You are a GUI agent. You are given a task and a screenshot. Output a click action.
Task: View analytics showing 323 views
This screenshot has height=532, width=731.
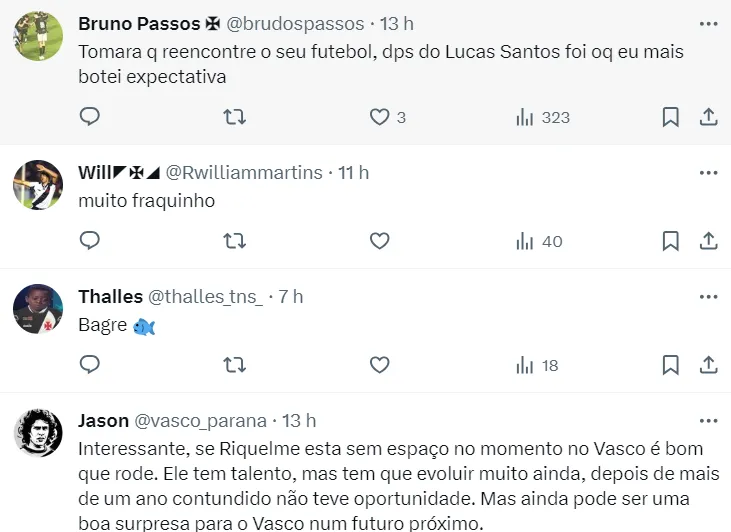click(543, 117)
